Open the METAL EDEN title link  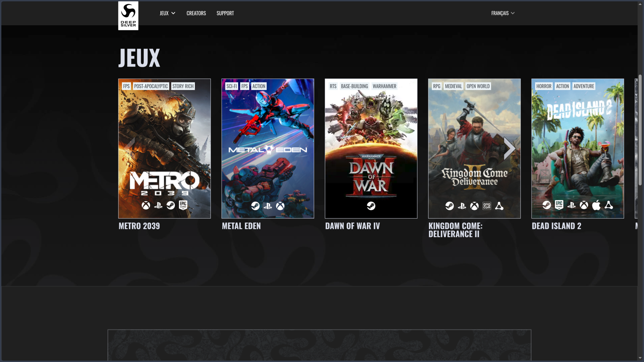coord(241,226)
